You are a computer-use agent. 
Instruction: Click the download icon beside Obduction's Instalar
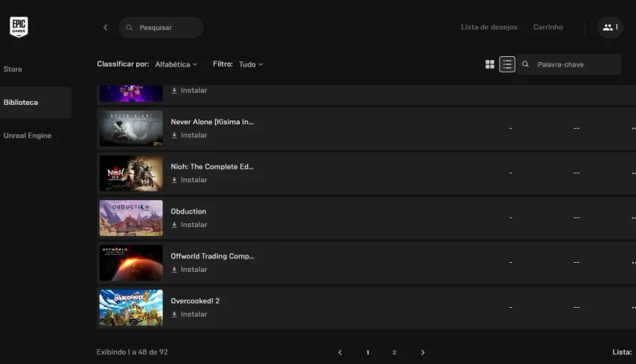click(174, 225)
